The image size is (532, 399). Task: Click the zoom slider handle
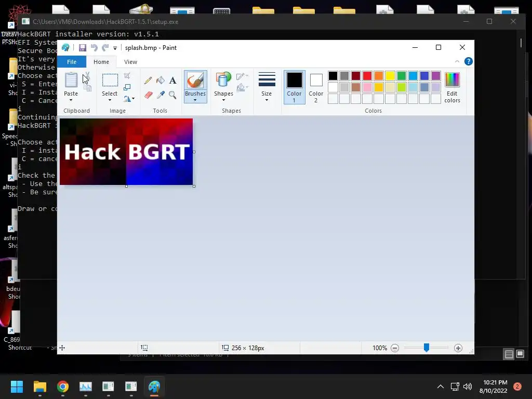point(427,348)
